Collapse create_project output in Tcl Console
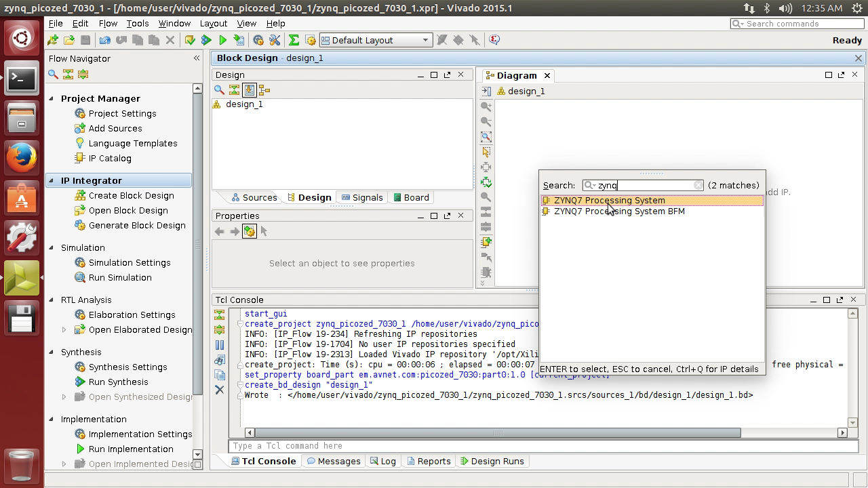Screen dimensions: 868x488 [x=239, y=324]
